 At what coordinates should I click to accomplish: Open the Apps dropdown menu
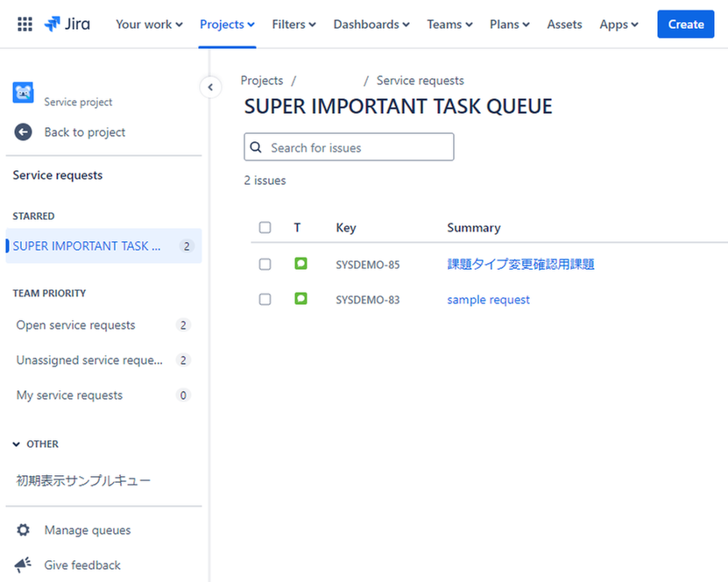618,25
